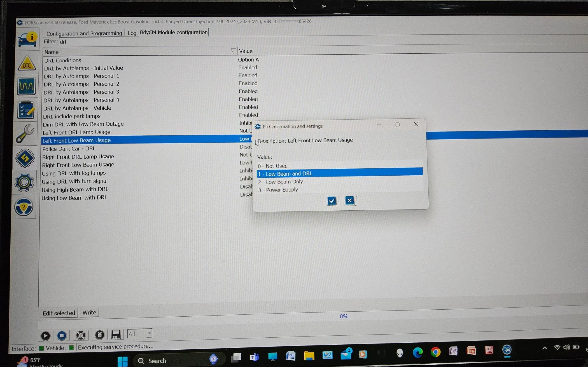Open the gear settings section
588x367 pixels.
(24, 182)
